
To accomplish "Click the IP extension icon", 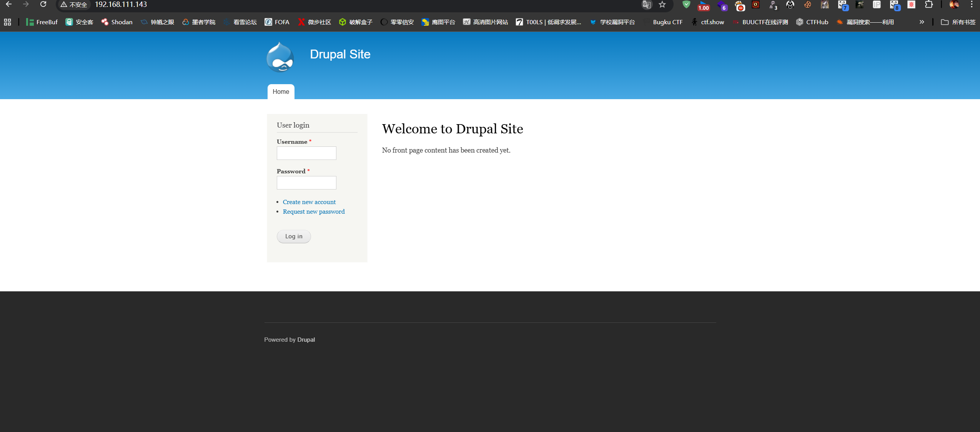I will pos(877,5).
